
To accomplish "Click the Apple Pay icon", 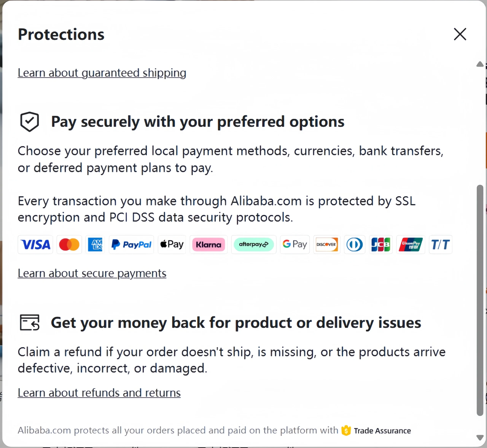I will 172,244.
